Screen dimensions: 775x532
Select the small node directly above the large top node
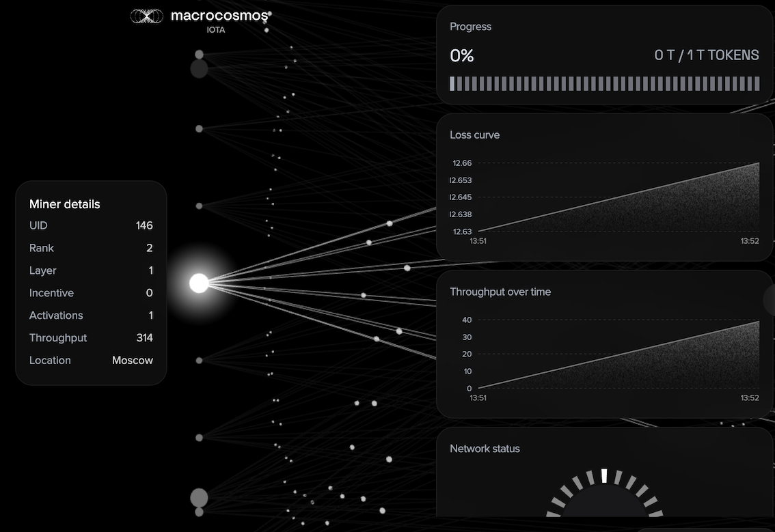point(199,54)
